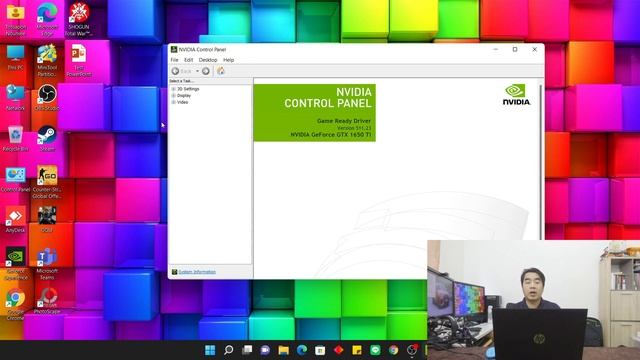
Task: Select the Network desktop icon
Action: (x=16, y=98)
